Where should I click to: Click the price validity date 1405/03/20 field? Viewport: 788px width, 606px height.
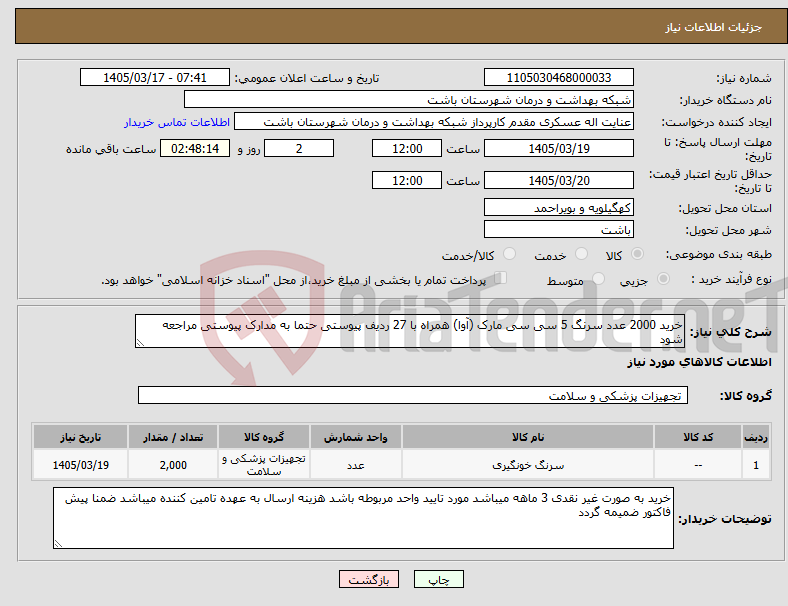click(x=558, y=180)
